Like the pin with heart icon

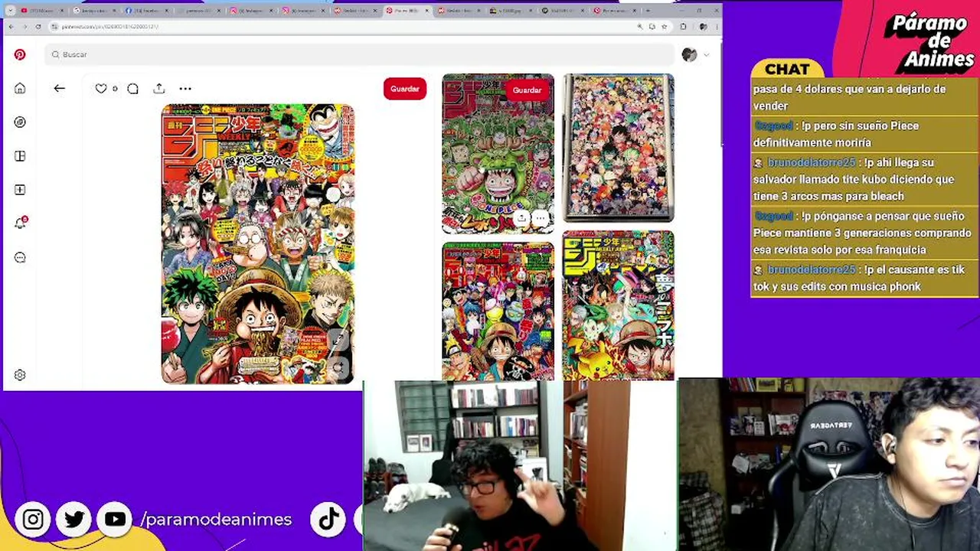point(100,89)
